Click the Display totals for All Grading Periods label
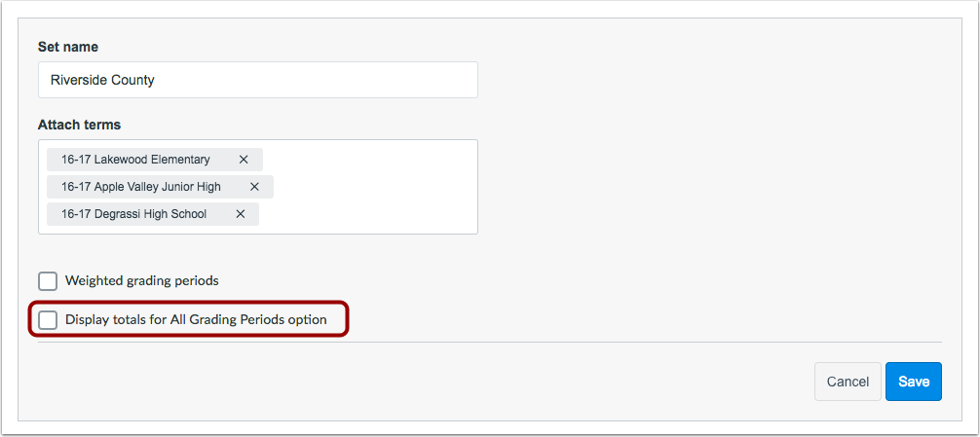980x437 pixels. point(196,320)
